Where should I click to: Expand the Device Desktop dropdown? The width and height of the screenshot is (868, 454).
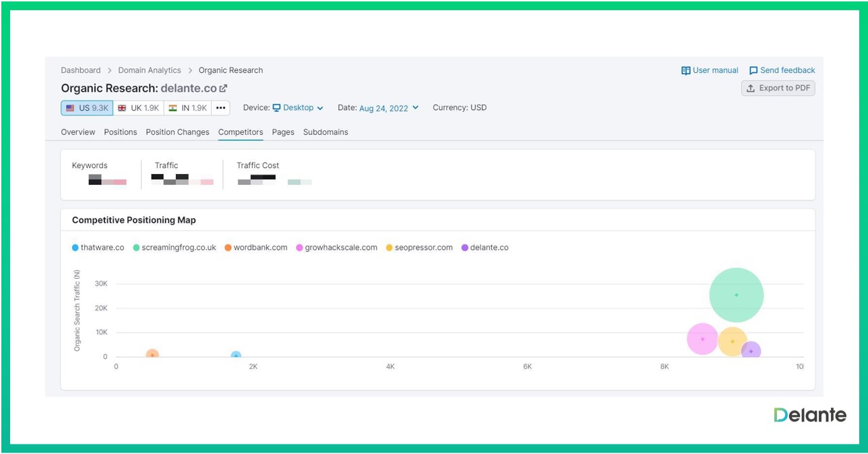(298, 108)
